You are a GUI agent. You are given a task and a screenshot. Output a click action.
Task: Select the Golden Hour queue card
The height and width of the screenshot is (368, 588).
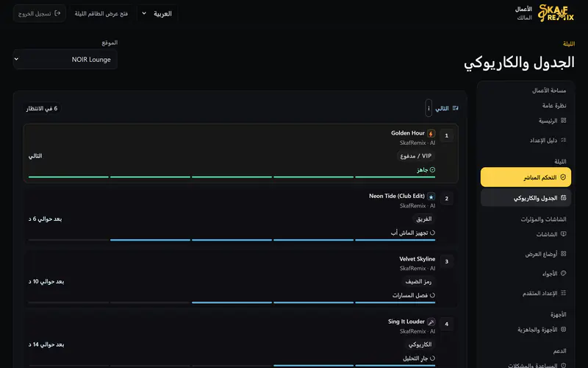pos(241,153)
